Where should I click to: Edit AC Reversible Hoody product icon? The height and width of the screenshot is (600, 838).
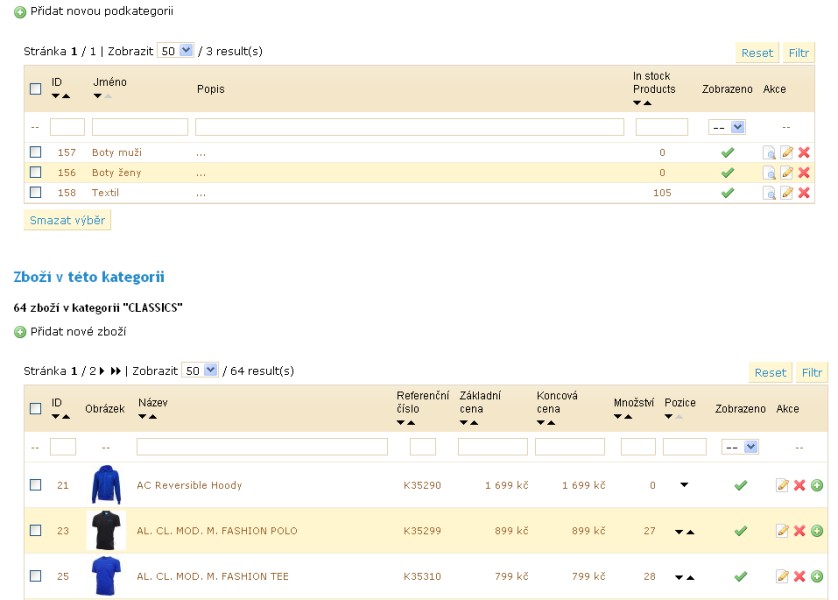tap(782, 486)
